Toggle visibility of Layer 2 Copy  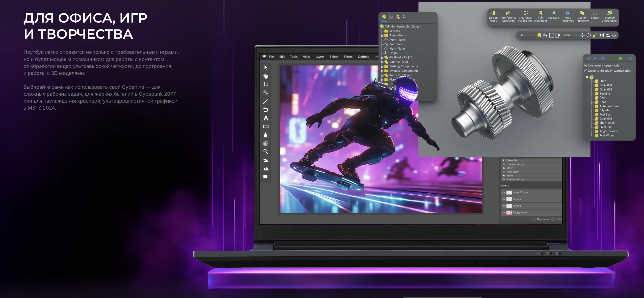pos(504,193)
